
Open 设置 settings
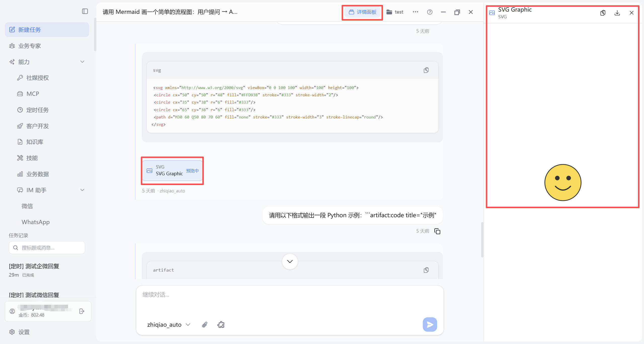(20, 332)
